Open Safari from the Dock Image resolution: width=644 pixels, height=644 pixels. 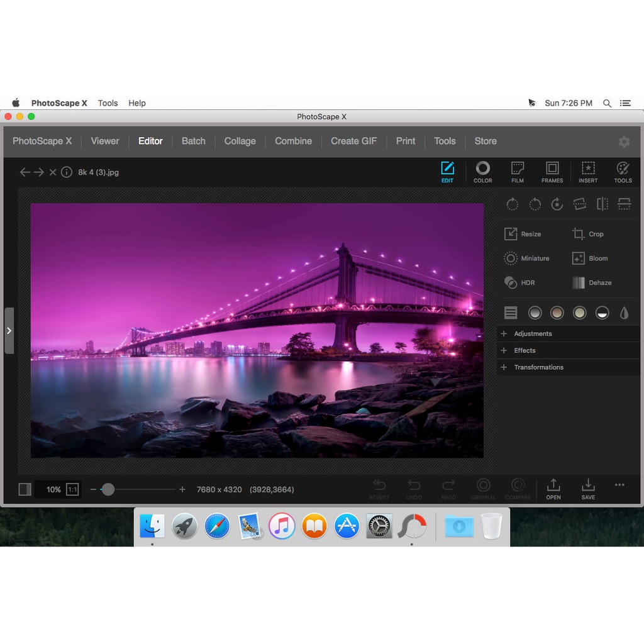coord(217,526)
